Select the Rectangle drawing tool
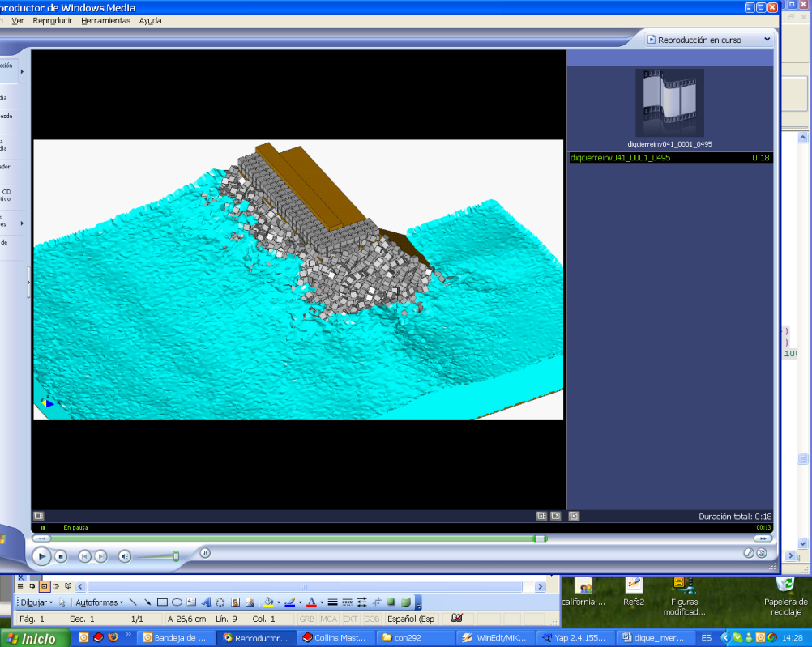812x647 pixels. coord(162,602)
